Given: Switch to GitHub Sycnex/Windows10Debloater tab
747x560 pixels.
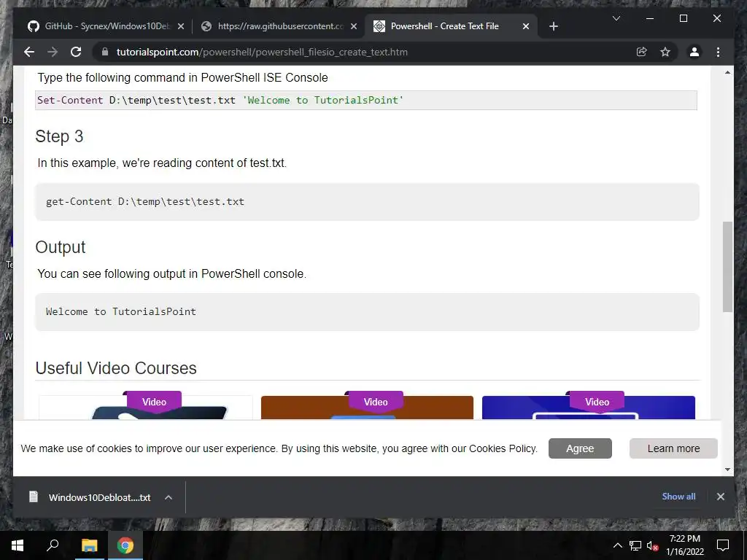Looking at the screenshot, I should (x=106, y=26).
